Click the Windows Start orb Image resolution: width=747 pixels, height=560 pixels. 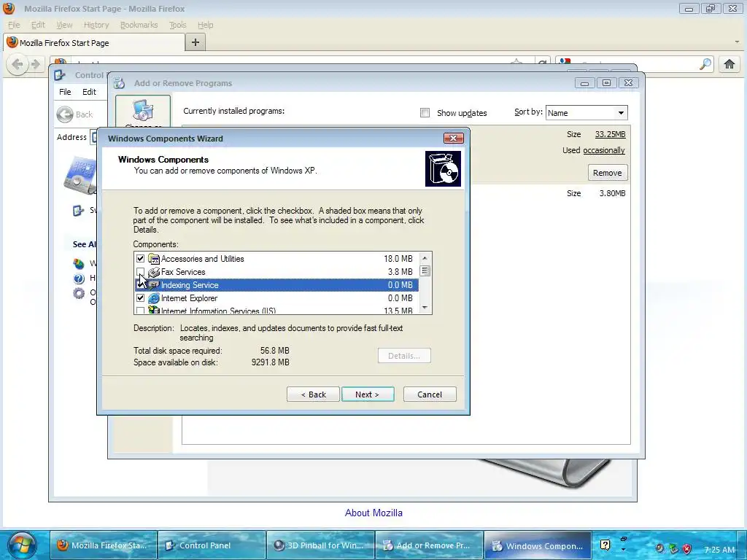[x=22, y=545]
